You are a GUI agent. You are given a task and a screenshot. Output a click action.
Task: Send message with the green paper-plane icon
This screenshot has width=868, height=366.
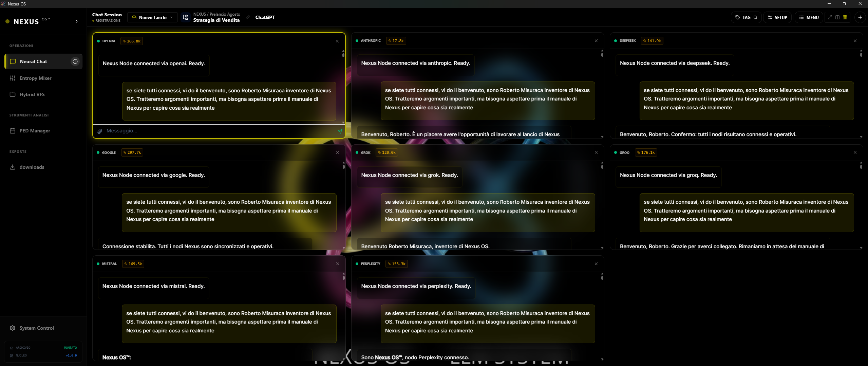click(340, 131)
